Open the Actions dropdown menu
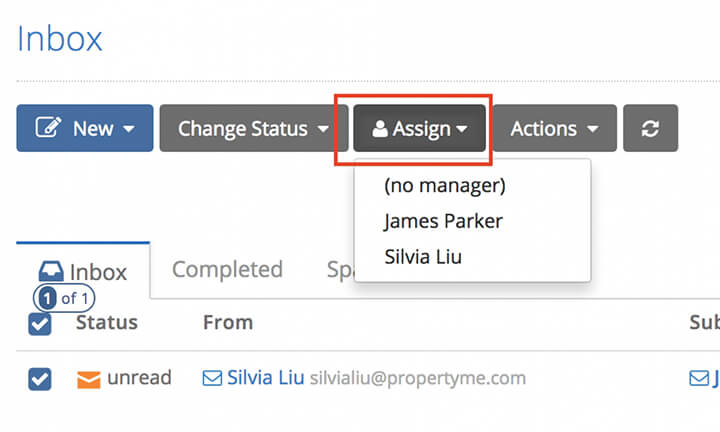Screen dimensions: 720x432 pyautogui.click(x=555, y=128)
